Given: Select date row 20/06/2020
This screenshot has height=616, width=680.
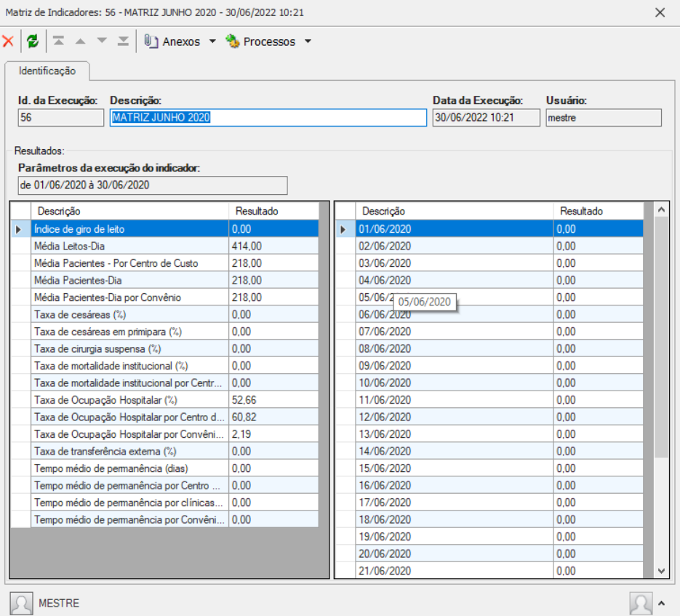Looking at the screenshot, I should tap(489, 554).
